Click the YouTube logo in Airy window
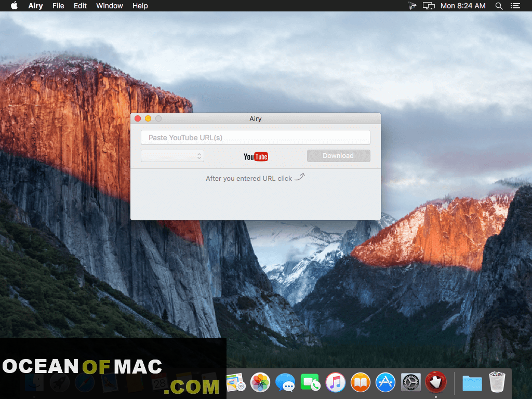Screen dimensions: 532x399 pos(256,156)
